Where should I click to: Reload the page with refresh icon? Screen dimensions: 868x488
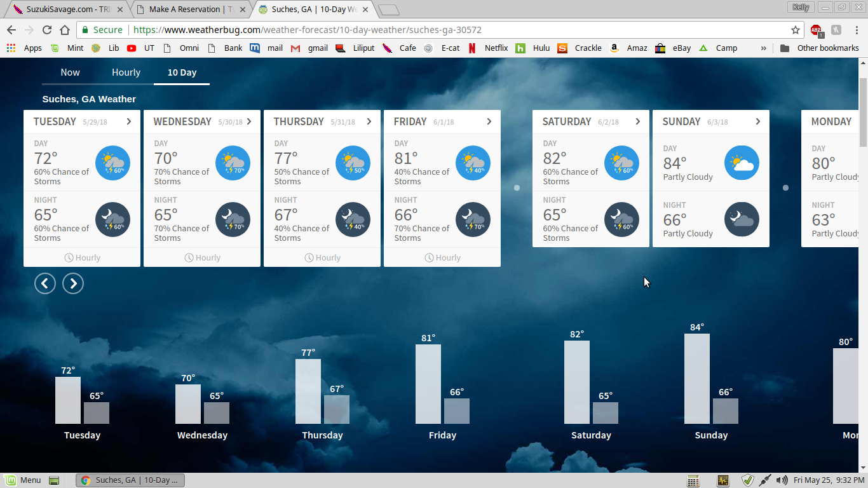(x=46, y=30)
